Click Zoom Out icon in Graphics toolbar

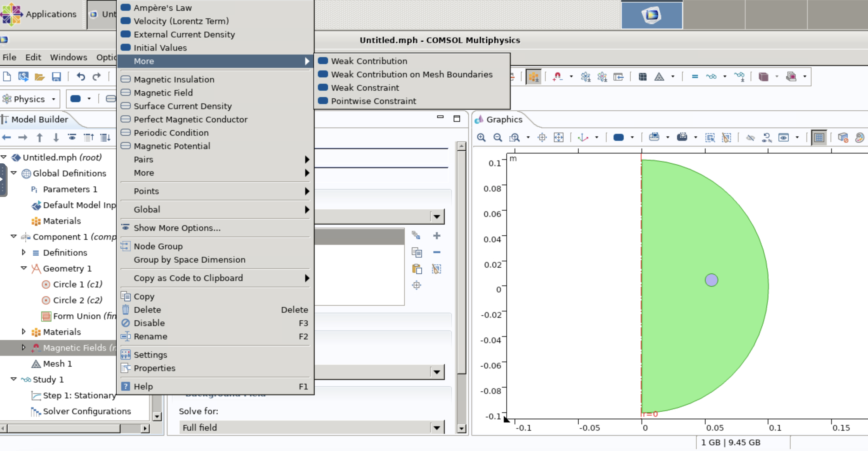click(x=497, y=137)
